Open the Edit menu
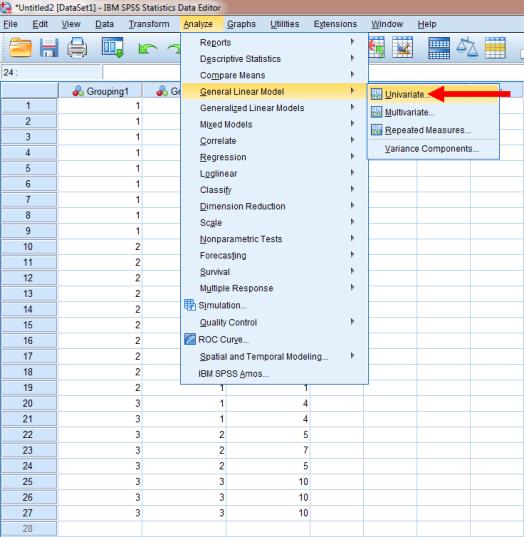The width and height of the screenshot is (524, 537). (x=40, y=24)
